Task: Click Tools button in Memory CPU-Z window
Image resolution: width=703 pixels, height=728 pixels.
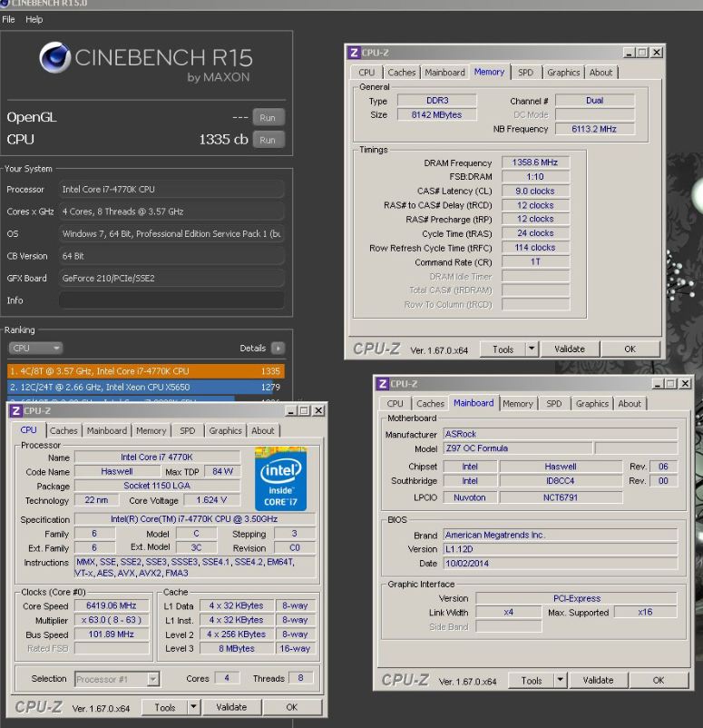Action: pyautogui.click(x=503, y=349)
